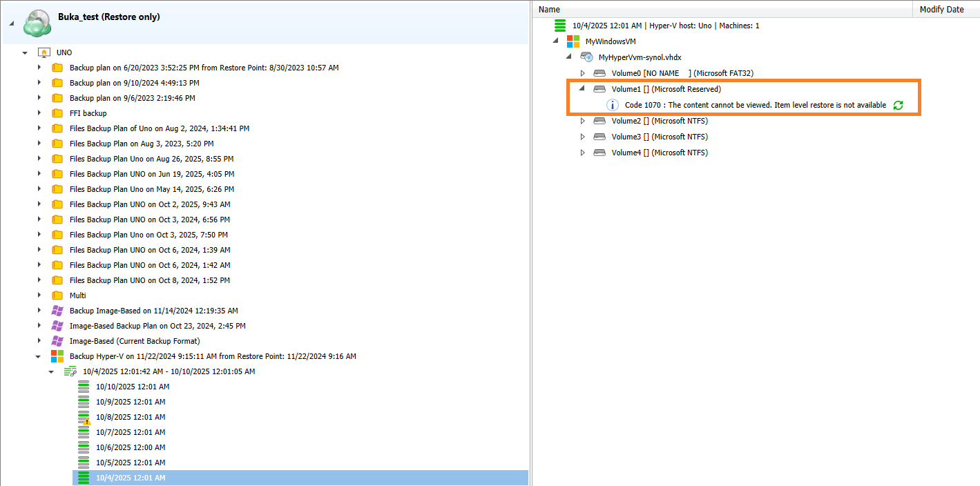Select Files Backup Plan UNO on Oct 8, 2024
980x486 pixels.
149,280
